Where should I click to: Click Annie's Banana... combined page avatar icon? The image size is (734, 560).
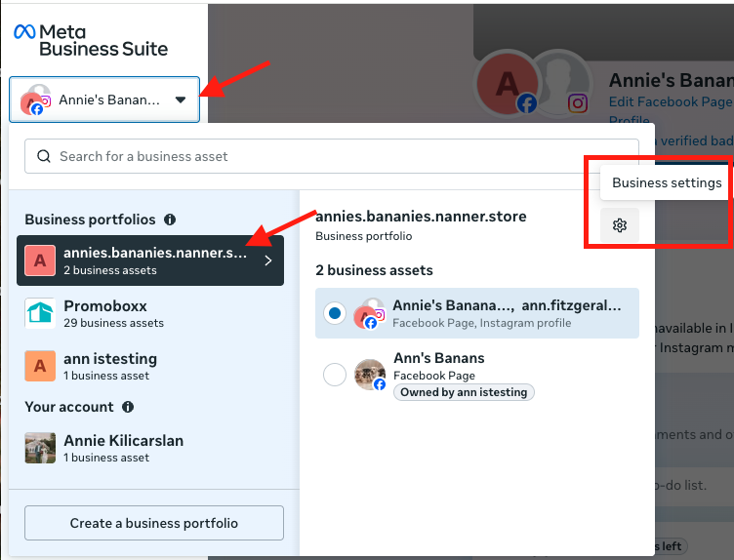click(x=369, y=313)
